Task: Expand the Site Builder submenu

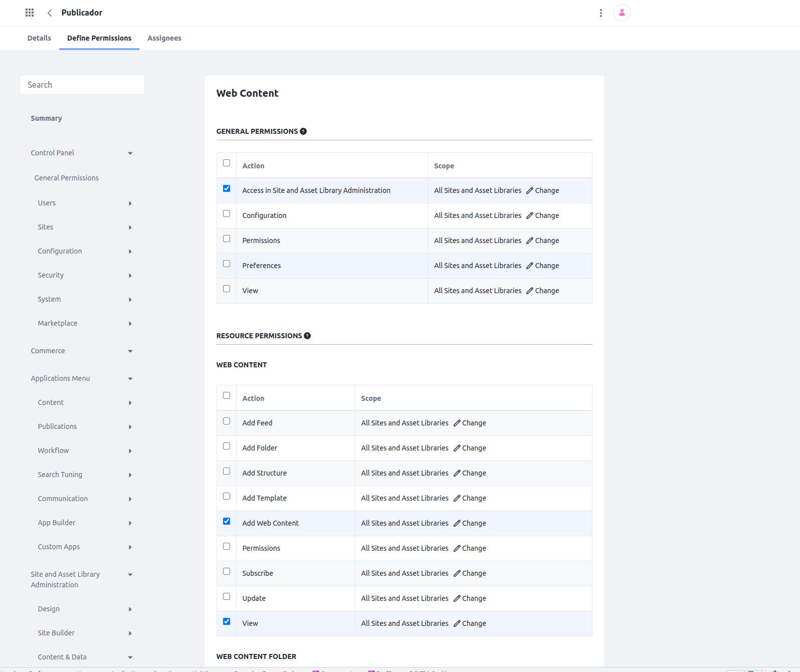Action: (x=130, y=633)
